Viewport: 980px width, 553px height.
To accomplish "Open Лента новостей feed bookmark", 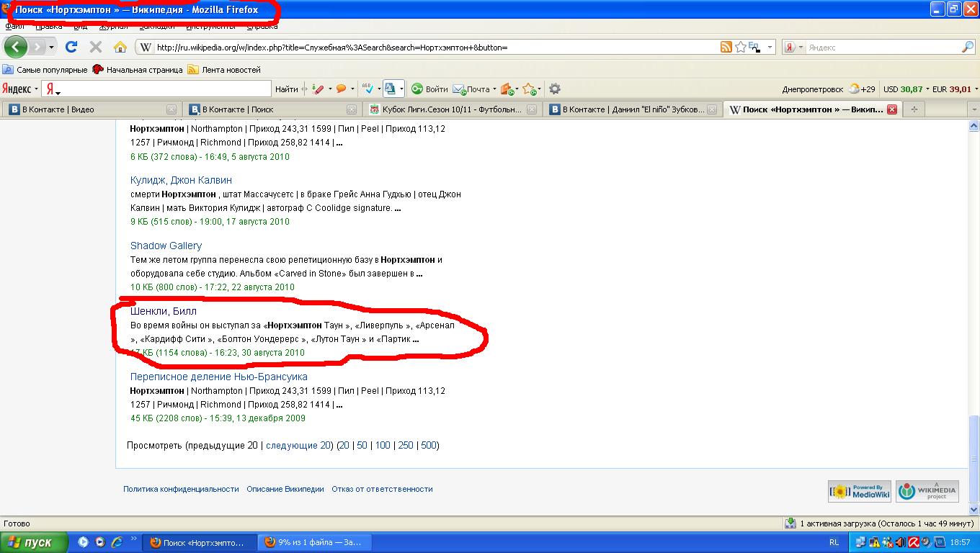I will coord(224,70).
